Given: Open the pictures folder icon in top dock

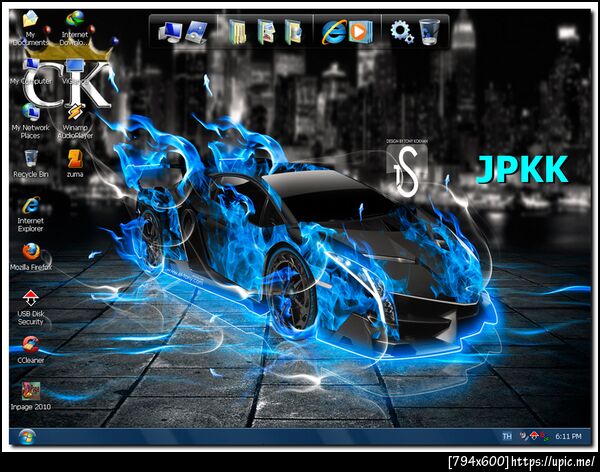Looking at the screenshot, I should pos(266,32).
